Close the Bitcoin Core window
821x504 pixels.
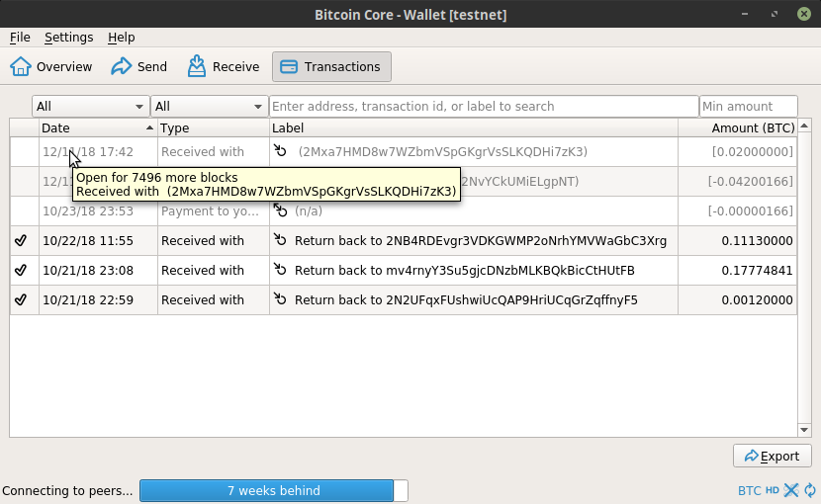coord(804,14)
